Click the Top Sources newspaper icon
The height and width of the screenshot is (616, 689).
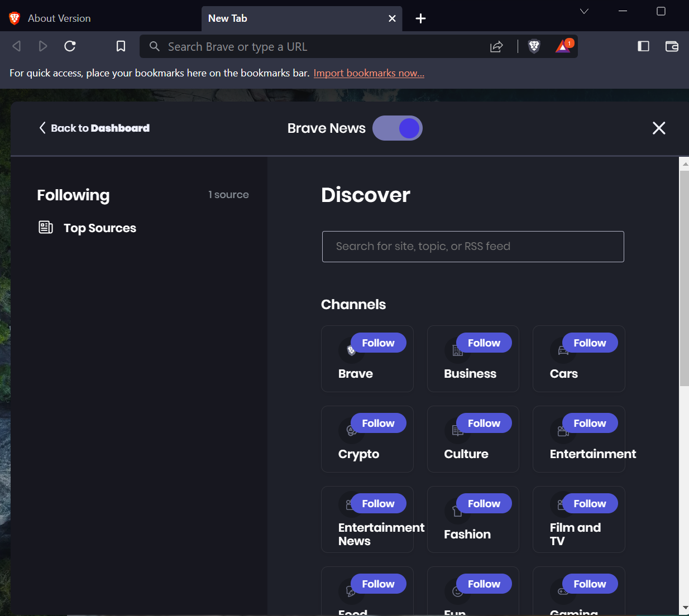point(46,227)
